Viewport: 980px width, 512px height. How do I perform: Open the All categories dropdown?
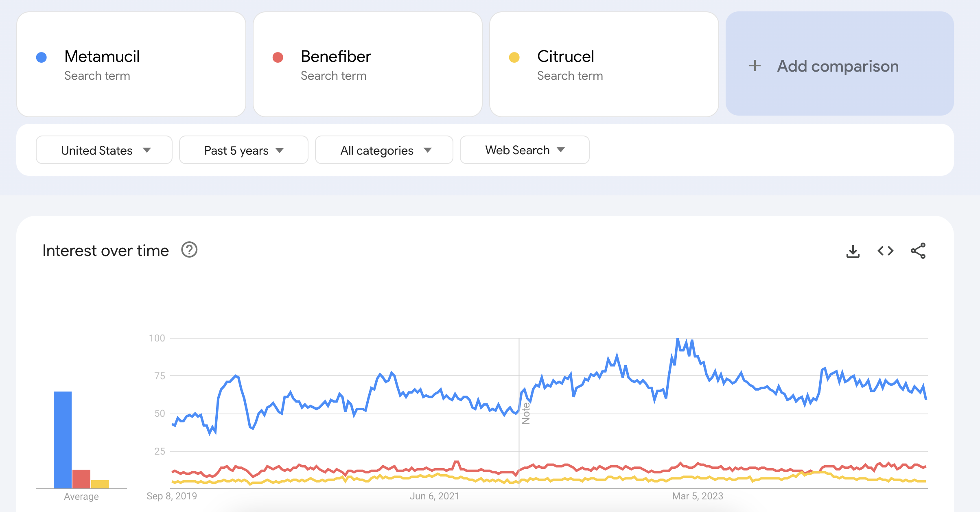[384, 150]
